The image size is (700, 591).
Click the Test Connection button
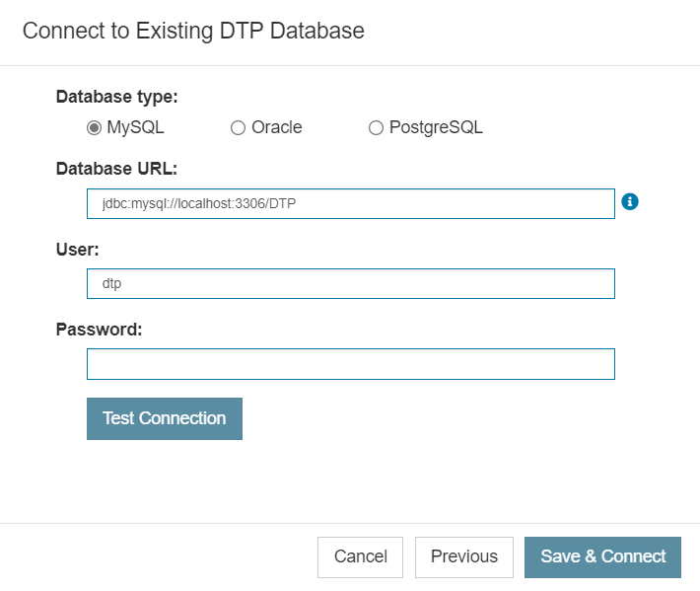coord(165,418)
